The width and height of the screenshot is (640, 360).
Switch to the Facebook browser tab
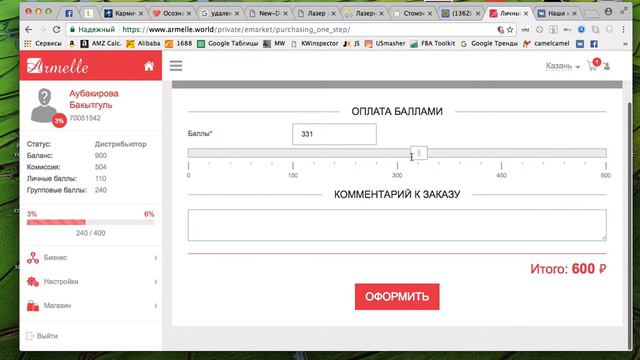pyautogui.click(x=69, y=13)
